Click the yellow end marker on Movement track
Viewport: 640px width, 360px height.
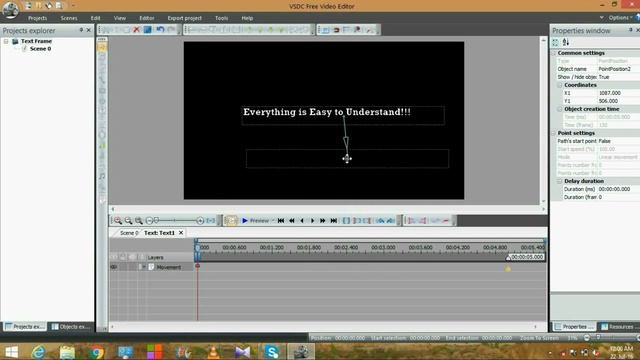[x=508, y=269]
